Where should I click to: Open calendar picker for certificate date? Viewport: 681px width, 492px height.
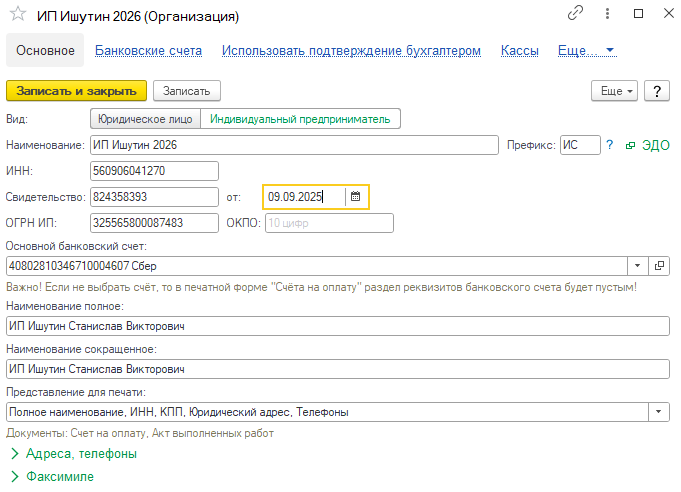[x=355, y=197]
